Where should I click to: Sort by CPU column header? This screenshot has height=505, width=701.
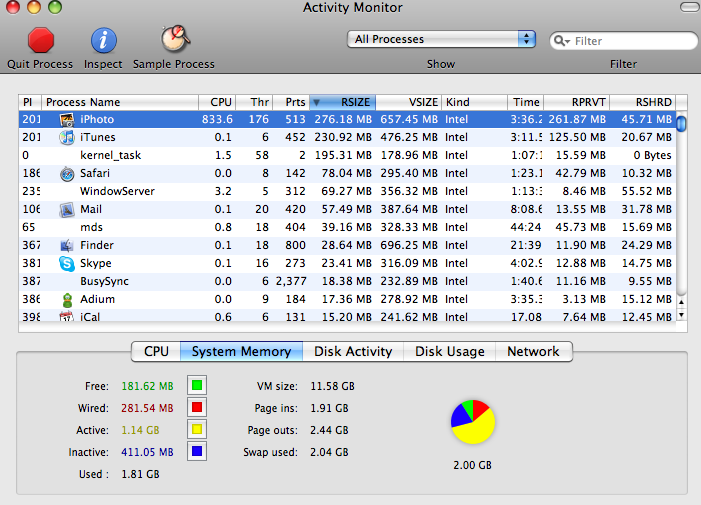click(217, 102)
